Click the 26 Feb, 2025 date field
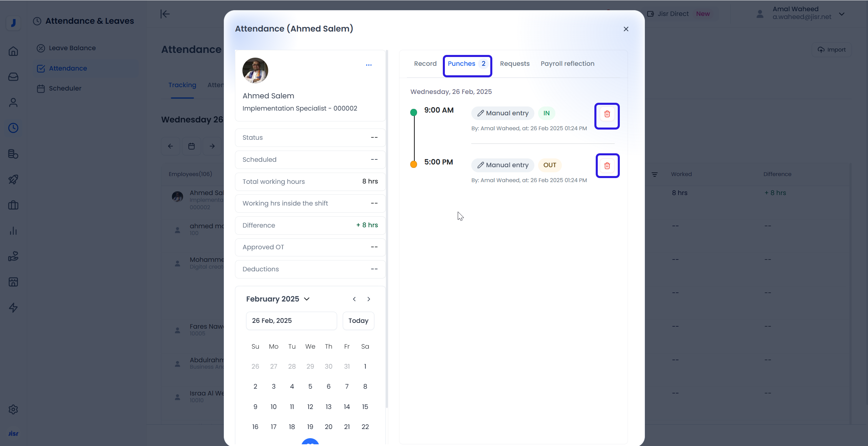This screenshot has height=446, width=868. (291, 321)
